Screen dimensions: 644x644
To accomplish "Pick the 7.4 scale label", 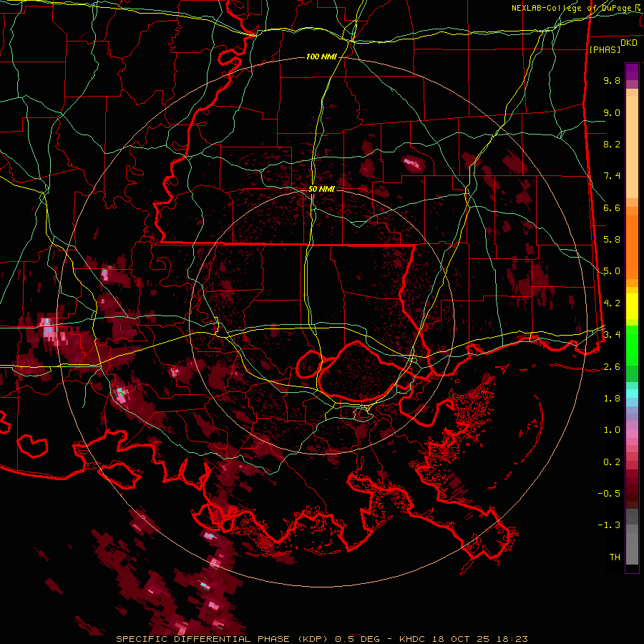I will (x=612, y=176).
